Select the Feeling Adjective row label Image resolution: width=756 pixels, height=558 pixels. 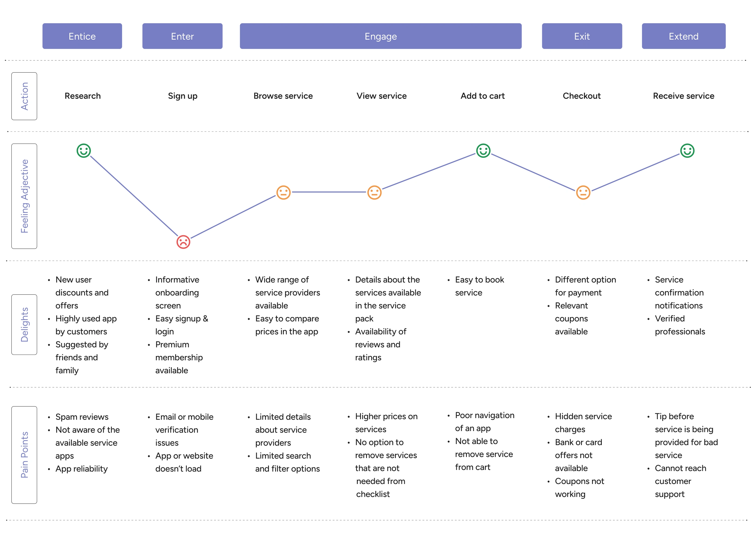(24, 196)
